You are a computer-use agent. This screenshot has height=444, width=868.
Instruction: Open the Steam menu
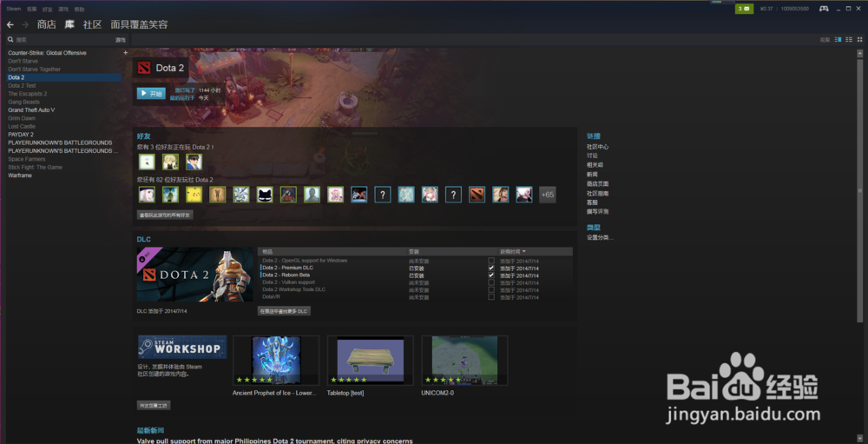pyautogui.click(x=13, y=9)
